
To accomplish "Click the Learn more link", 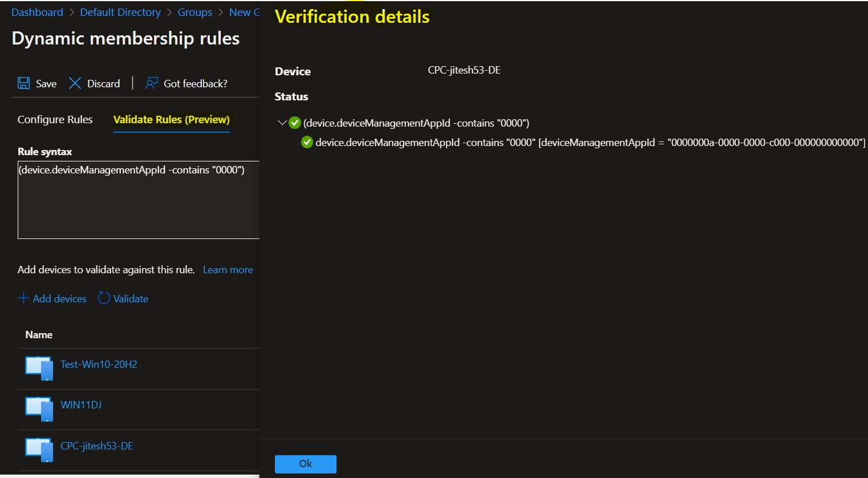I will pos(228,270).
